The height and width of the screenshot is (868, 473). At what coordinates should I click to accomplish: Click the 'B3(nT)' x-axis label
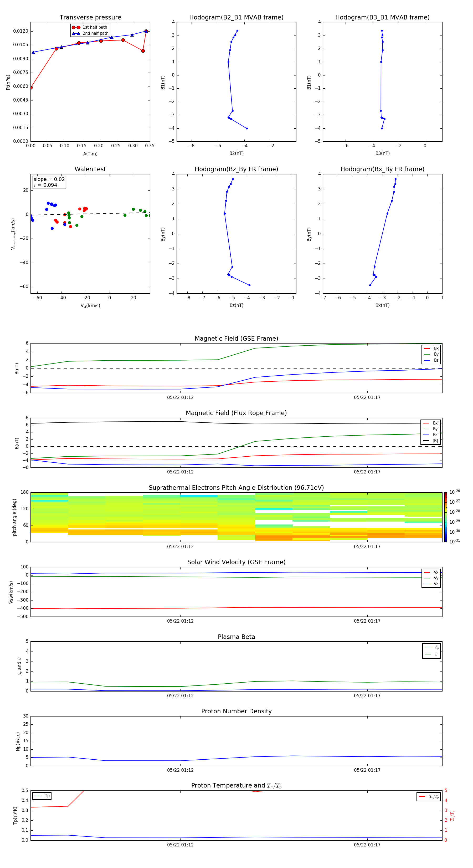tap(382, 153)
